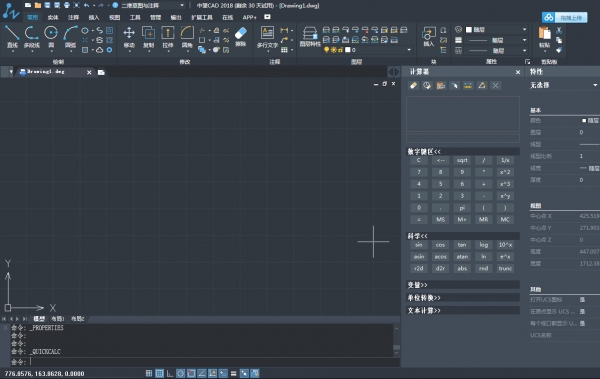Screen dimensions: 600x379
Task: Click the calculator clear eraser icon
Action: point(413,85)
